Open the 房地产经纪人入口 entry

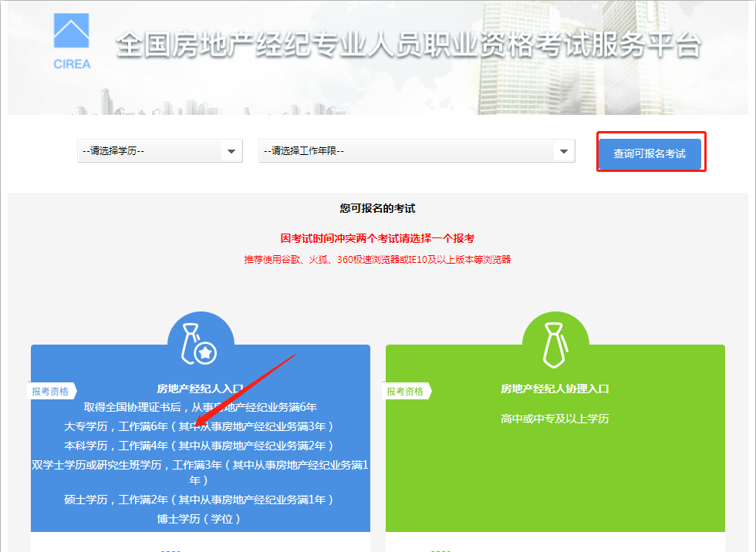tap(200, 389)
